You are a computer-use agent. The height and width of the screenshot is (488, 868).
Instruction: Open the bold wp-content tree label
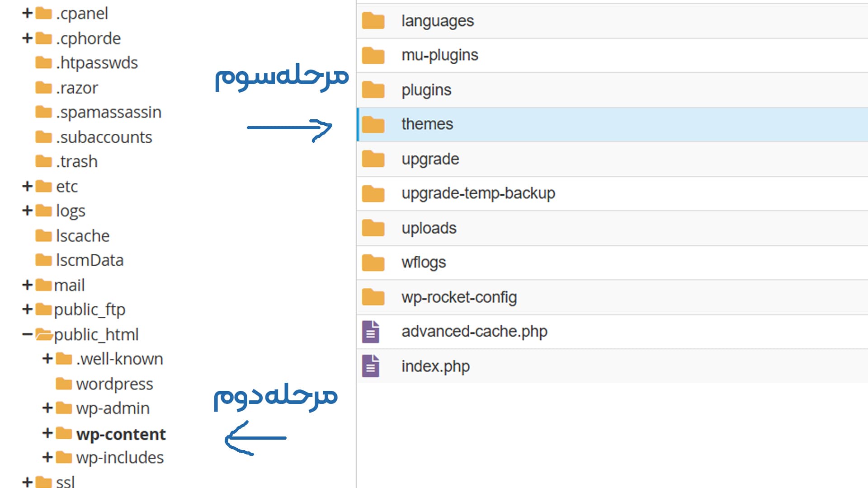(121, 434)
